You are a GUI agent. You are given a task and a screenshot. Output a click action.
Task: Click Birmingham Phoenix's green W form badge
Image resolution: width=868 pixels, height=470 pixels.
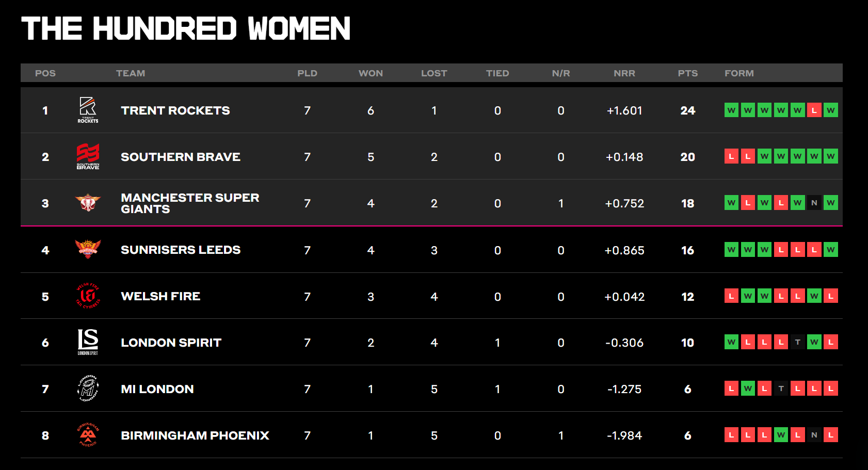click(x=781, y=435)
